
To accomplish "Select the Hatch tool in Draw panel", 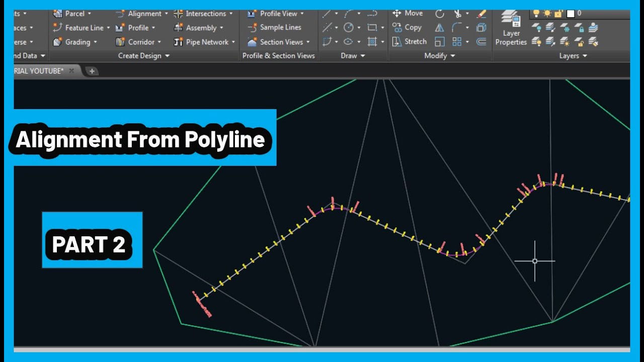I will 372,42.
